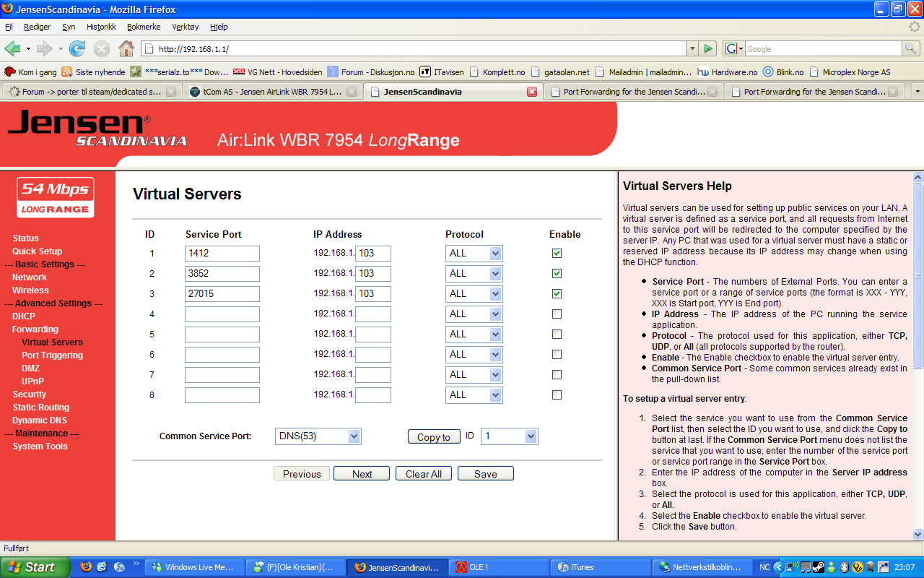
Task: Switch to the OLE ! Opera taskbar item
Action: coord(498,567)
